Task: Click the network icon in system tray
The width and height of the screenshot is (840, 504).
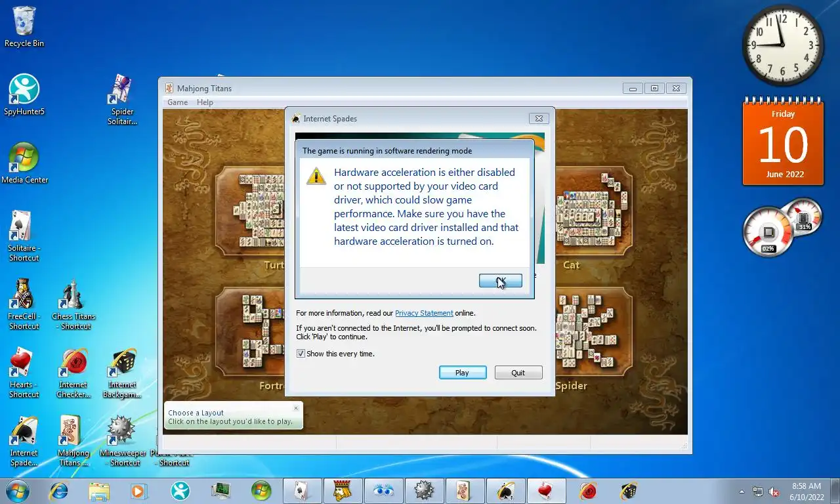Action: tap(758, 492)
